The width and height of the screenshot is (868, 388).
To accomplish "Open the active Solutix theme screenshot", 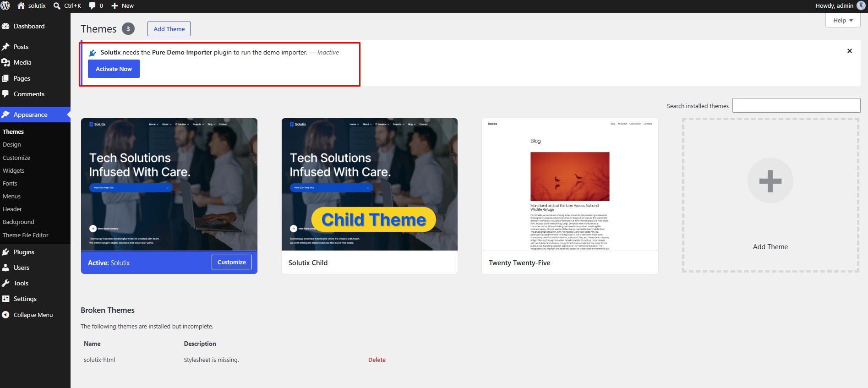I will coord(169,184).
